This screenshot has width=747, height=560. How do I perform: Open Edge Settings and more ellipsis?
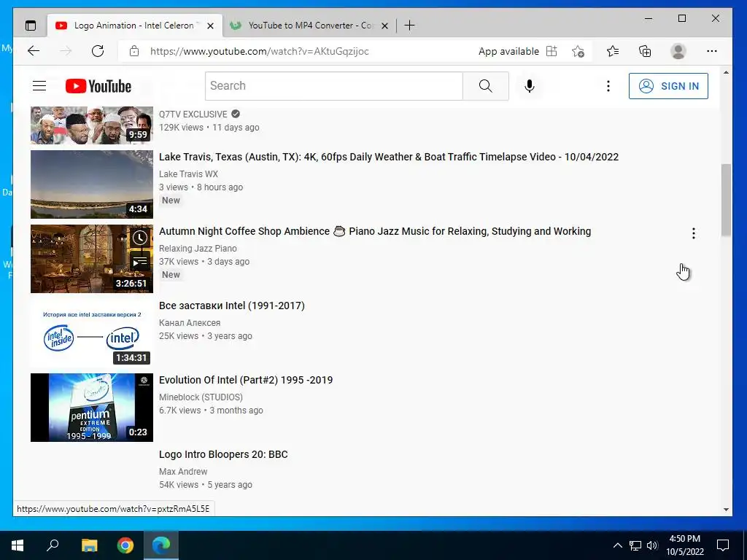pyautogui.click(x=712, y=51)
